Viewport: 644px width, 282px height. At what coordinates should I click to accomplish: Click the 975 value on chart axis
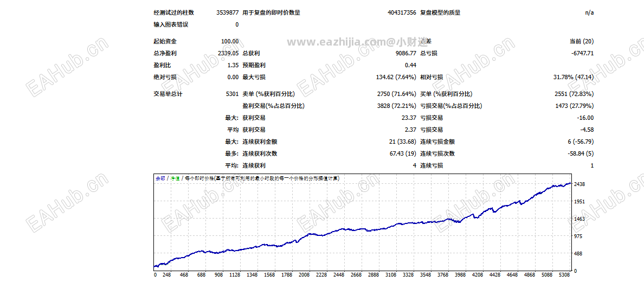tap(578, 236)
